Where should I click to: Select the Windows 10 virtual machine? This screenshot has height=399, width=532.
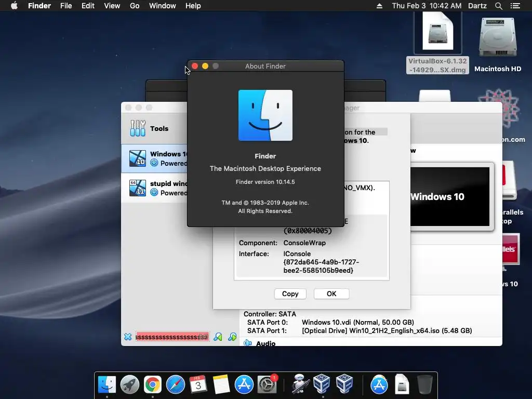154,158
